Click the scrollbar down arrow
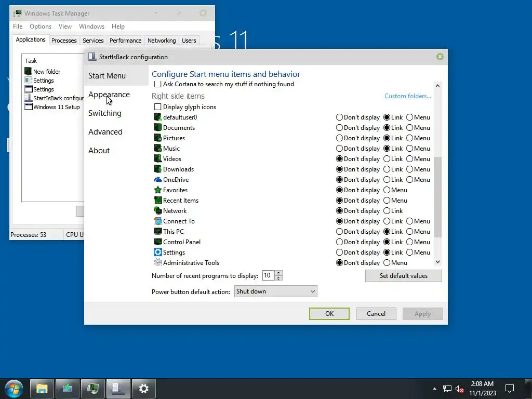 point(437,262)
